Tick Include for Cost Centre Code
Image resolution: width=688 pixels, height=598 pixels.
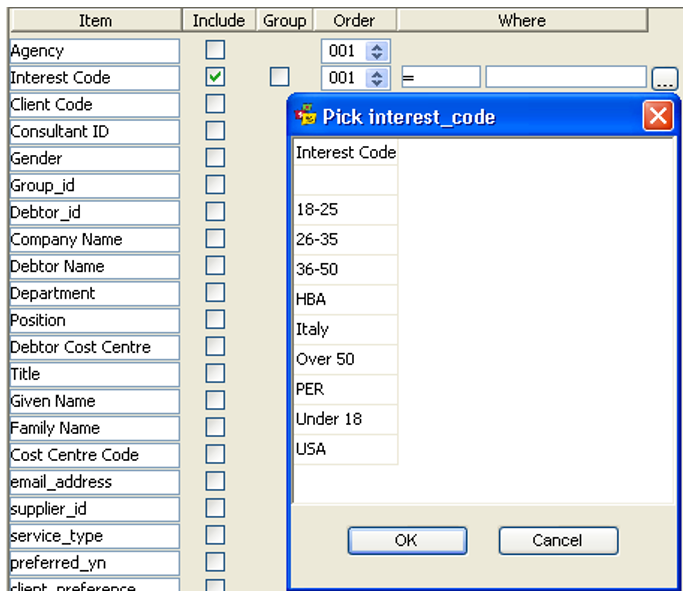pos(215,454)
